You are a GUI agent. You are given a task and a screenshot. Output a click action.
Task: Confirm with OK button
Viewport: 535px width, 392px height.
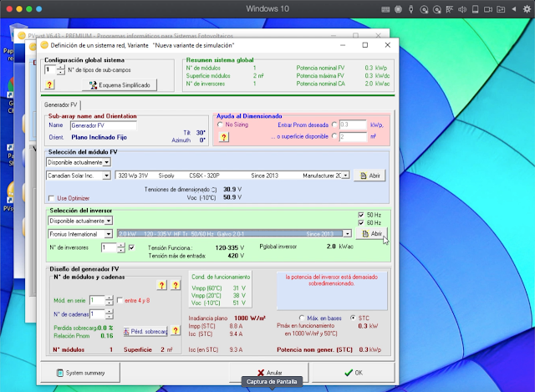(354, 373)
